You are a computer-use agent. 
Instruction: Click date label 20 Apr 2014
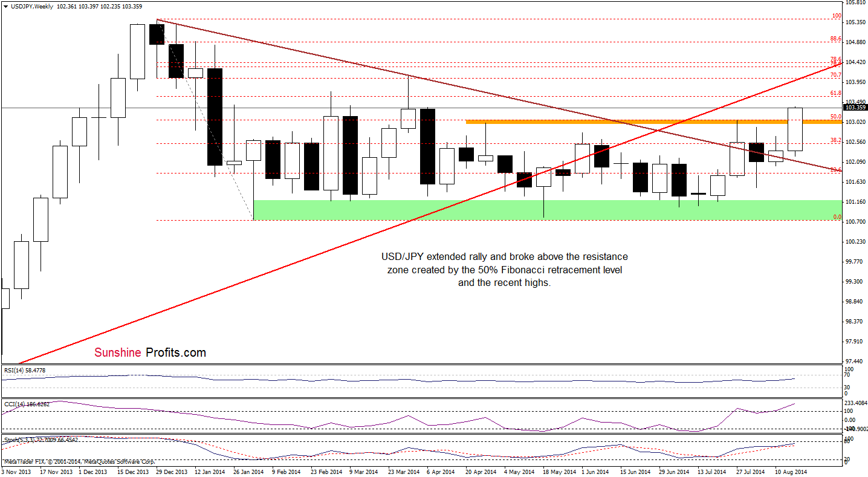[x=482, y=472]
